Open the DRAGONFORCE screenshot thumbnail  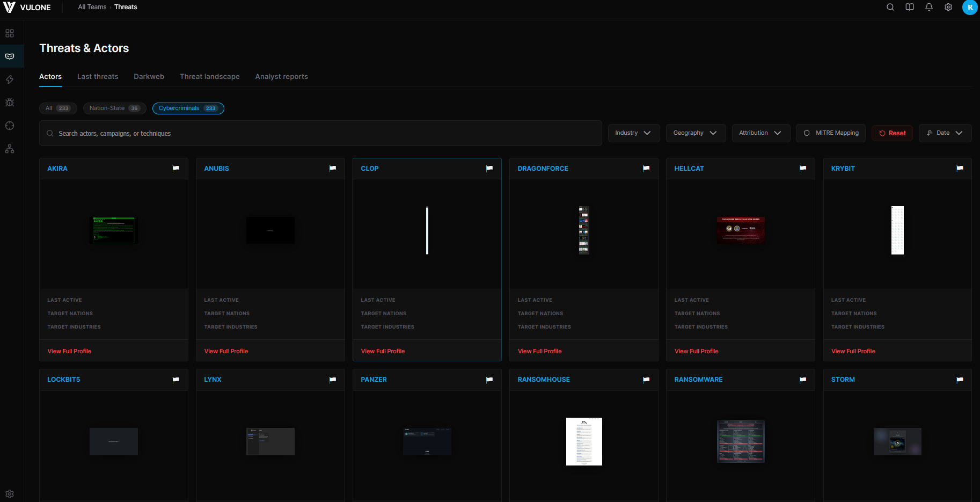coord(584,230)
